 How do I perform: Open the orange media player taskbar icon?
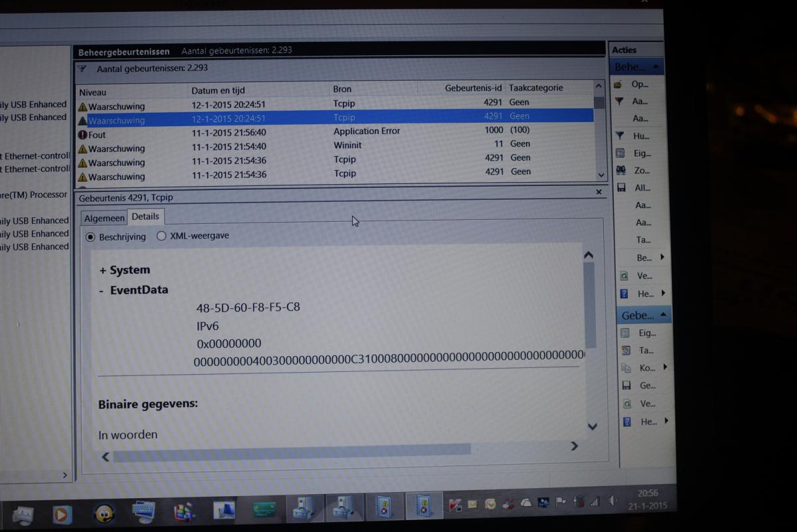point(62,514)
